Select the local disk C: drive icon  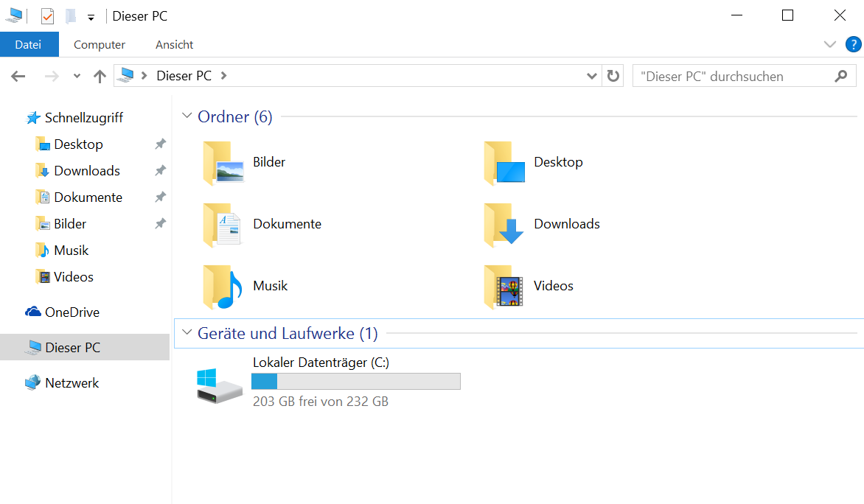click(x=219, y=386)
